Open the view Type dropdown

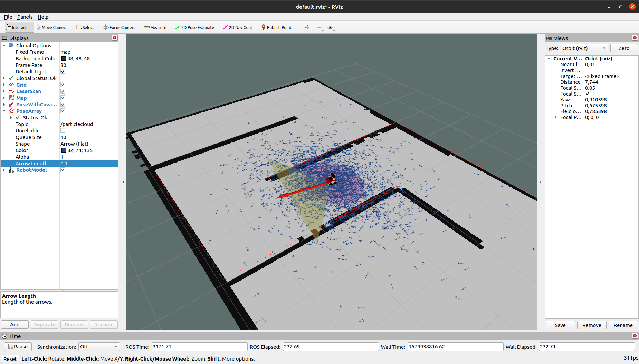click(584, 48)
